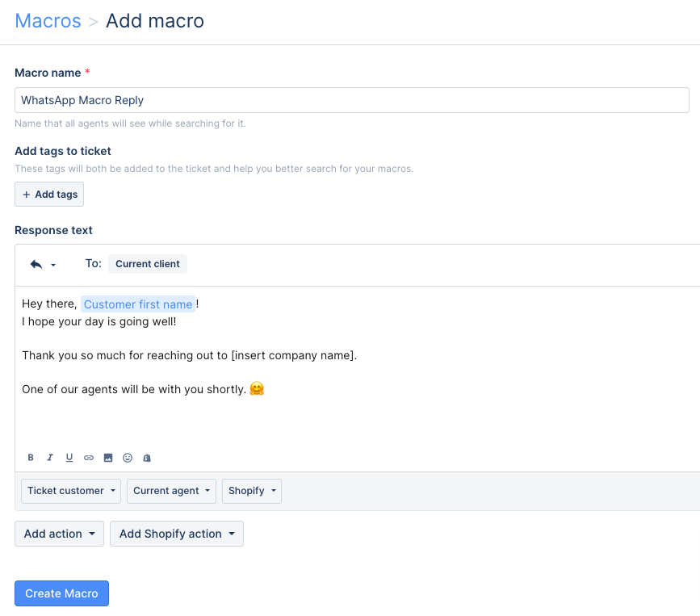The height and width of the screenshot is (616, 700).
Task: Open the Add action dropdown
Action: pyautogui.click(x=60, y=534)
